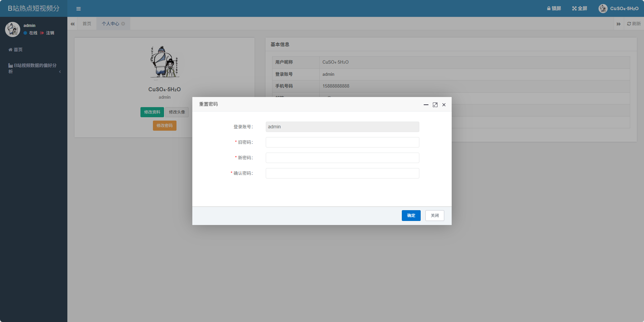Click the lock screen icon 锁屏

tap(554, 8)
